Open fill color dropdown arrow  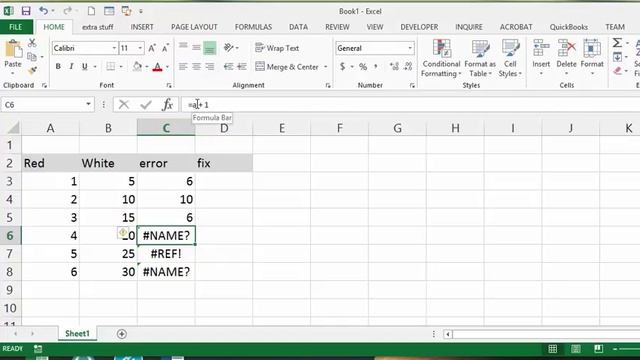[147, 67]
